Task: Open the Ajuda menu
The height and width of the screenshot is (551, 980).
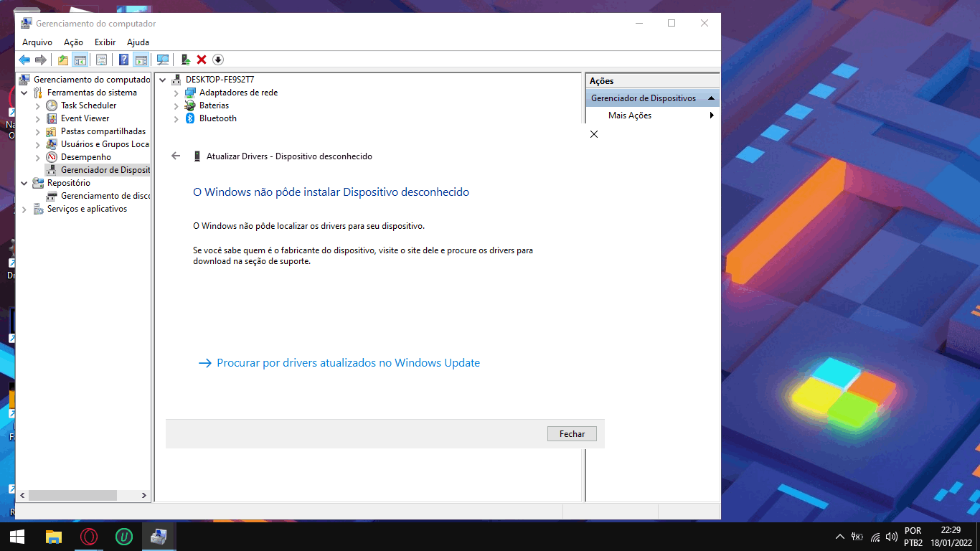Action: pos(138,42)
